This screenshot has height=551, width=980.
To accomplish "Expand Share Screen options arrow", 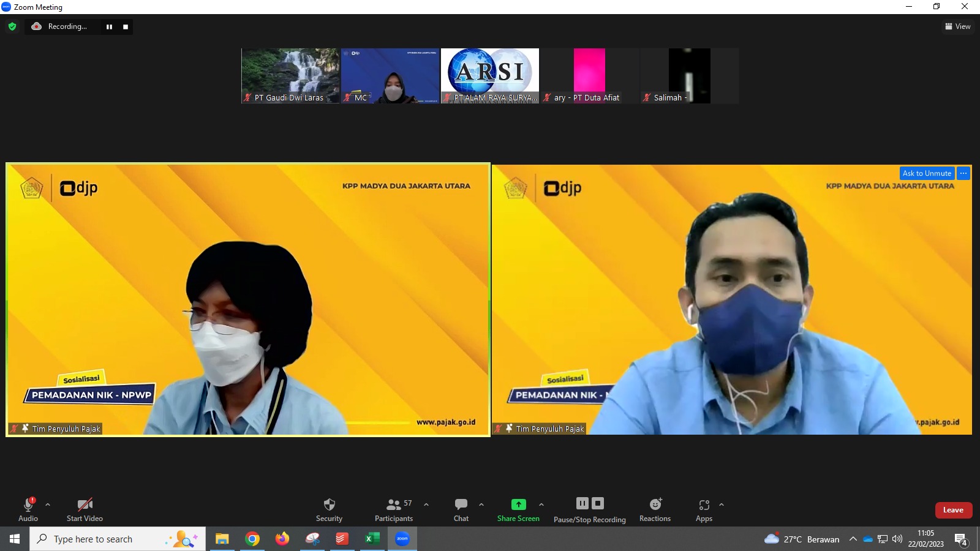I will (x=541, y=504).
